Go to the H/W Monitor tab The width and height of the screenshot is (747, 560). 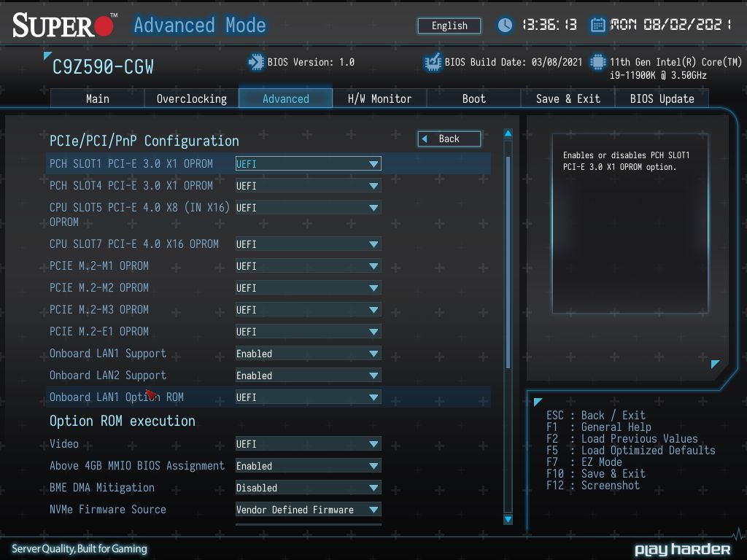[379, 98]
